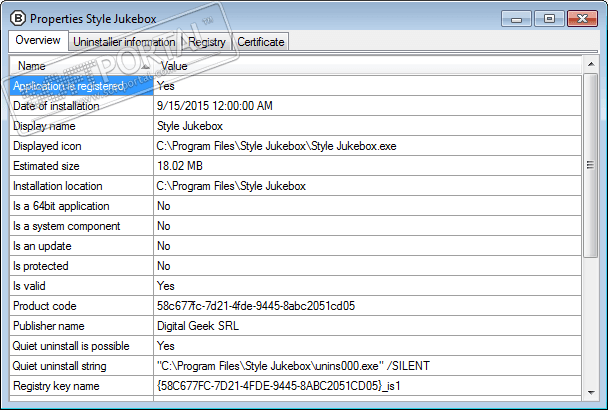Viewport: 608px width, 410px height.
Task: Maximize the Properties Style Jukebox window
Action: click(x=549, y=19)
